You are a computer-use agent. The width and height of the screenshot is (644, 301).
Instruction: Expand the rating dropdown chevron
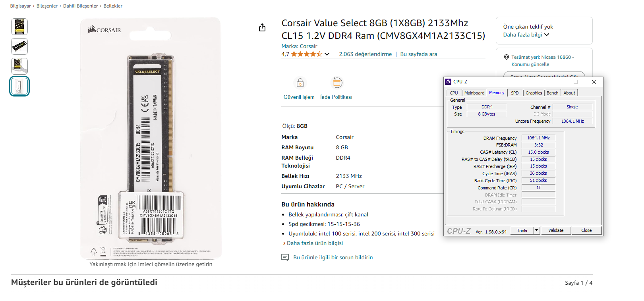tap(327, 54)
